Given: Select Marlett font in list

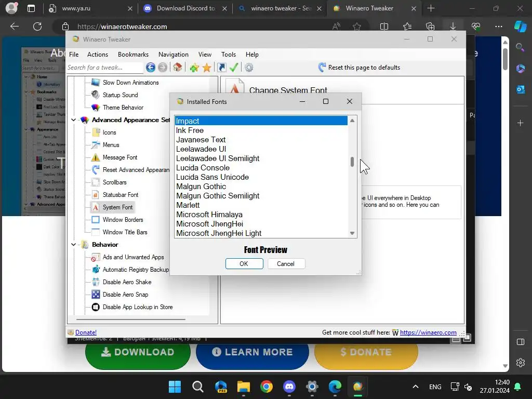Looking at the screenshot, I should tap(261, 205).
